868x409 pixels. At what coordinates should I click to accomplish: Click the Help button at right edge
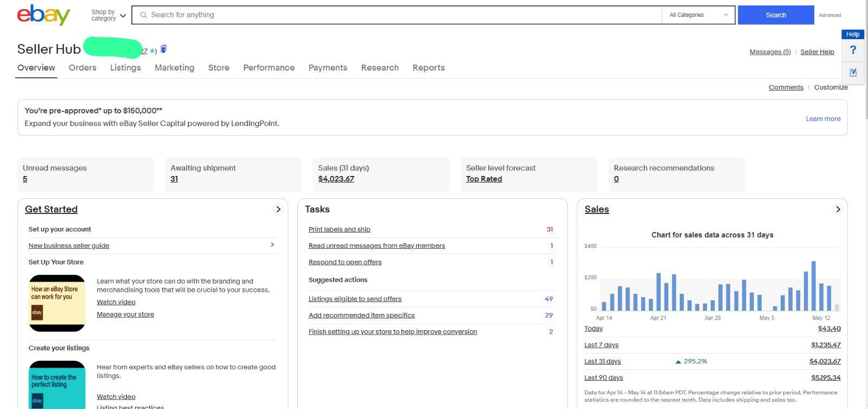(853, 34)
